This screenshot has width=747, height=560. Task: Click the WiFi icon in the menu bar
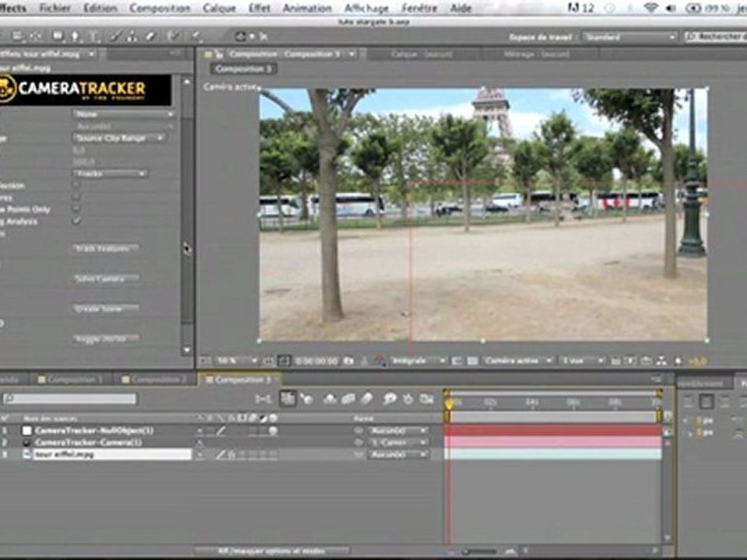click(651, 8)
